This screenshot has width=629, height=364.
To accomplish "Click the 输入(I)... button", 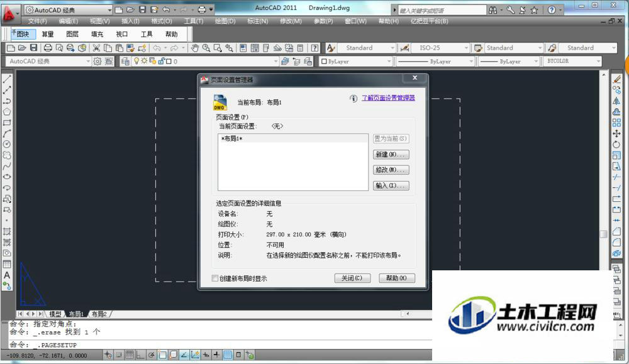I will point(391,185).
